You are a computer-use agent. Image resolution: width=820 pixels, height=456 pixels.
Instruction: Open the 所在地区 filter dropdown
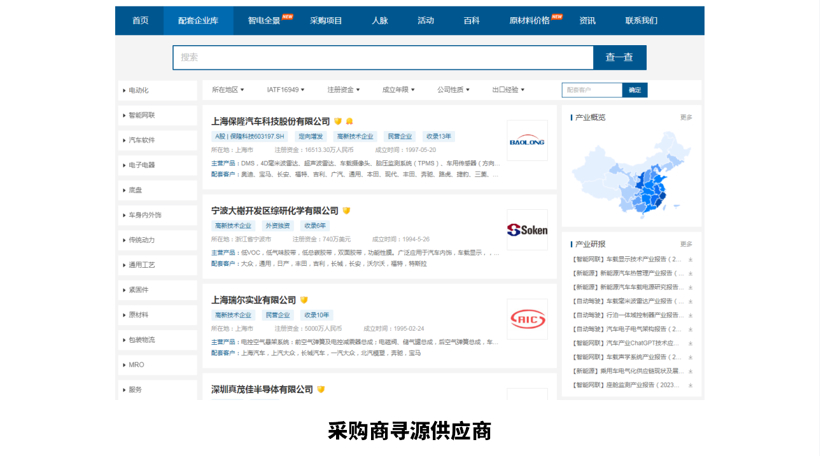227,90
